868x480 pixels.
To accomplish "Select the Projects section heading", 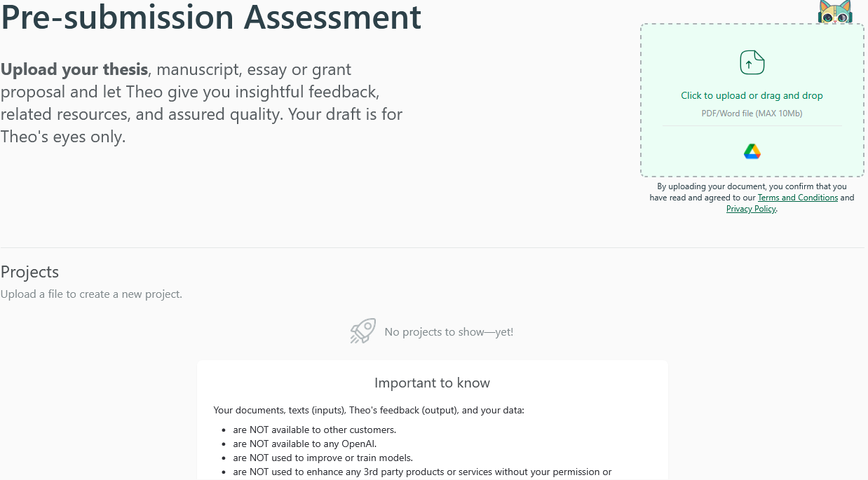I will pyautogui.click(x=30, y=272).
